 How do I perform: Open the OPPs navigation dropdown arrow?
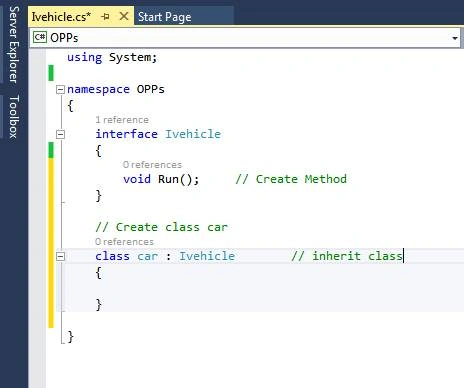point(455,38)
